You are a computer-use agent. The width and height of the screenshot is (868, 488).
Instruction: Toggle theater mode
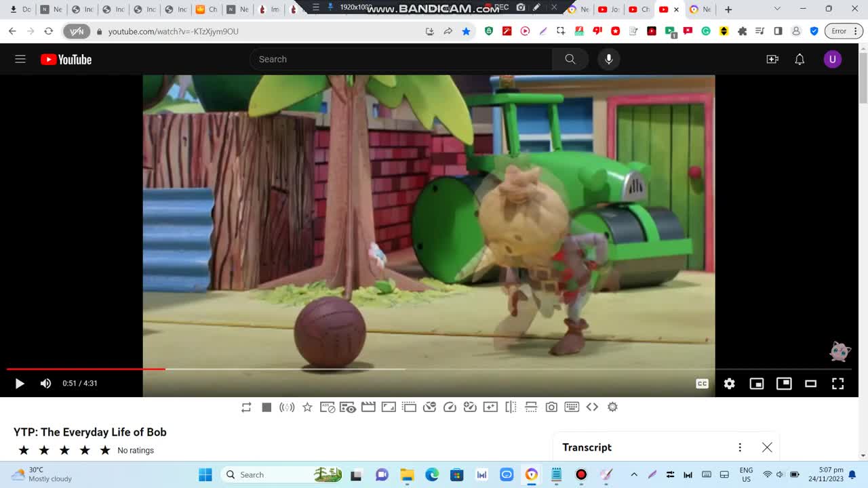(810, 384)
